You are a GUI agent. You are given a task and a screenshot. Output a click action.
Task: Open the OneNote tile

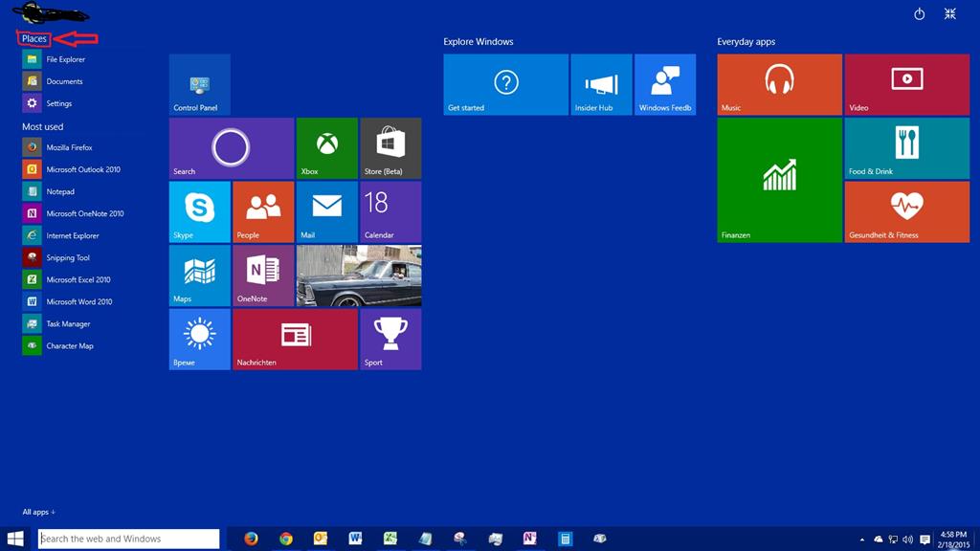tap(263, 276)
